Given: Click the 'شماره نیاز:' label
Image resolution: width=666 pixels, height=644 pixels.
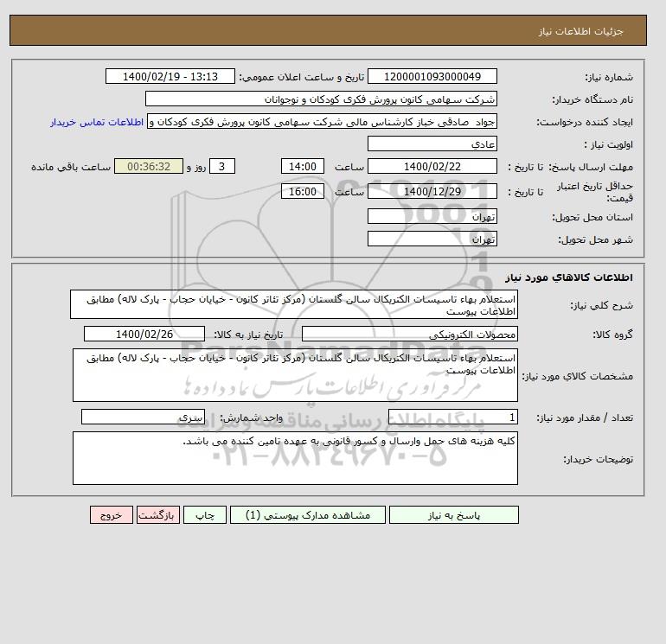Looking at the screenshot, I should click(x=609, y=77).
